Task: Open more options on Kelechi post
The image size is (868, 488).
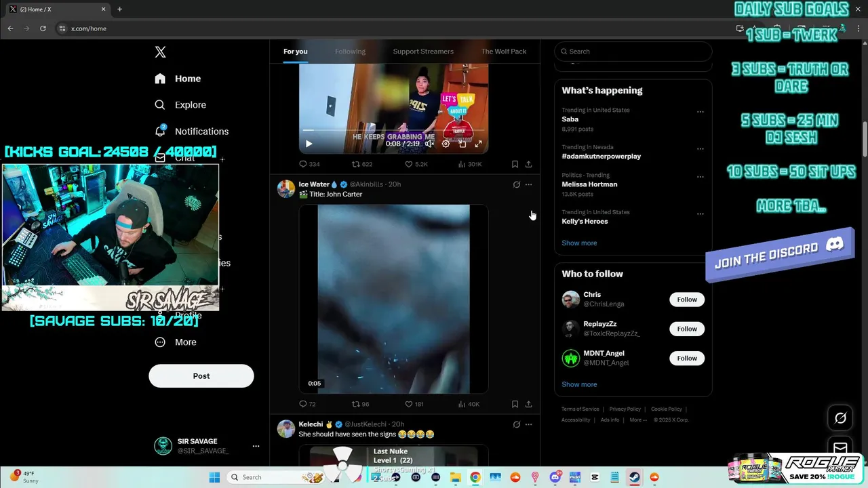Action: (528, 424)
